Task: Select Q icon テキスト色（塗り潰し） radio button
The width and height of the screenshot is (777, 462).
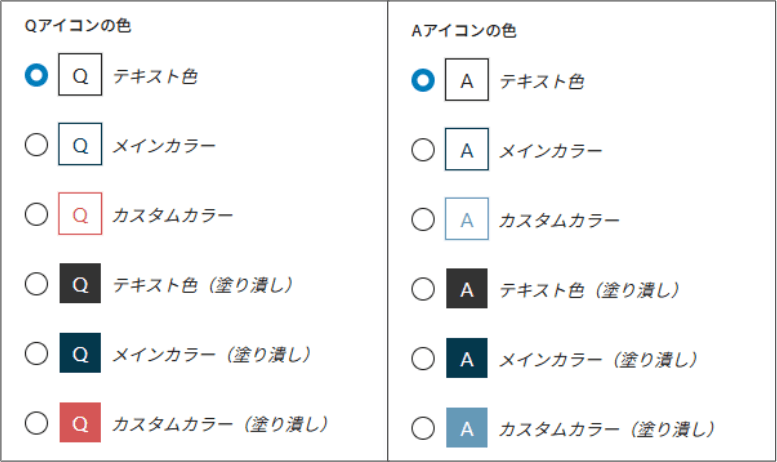Action: 36,284
